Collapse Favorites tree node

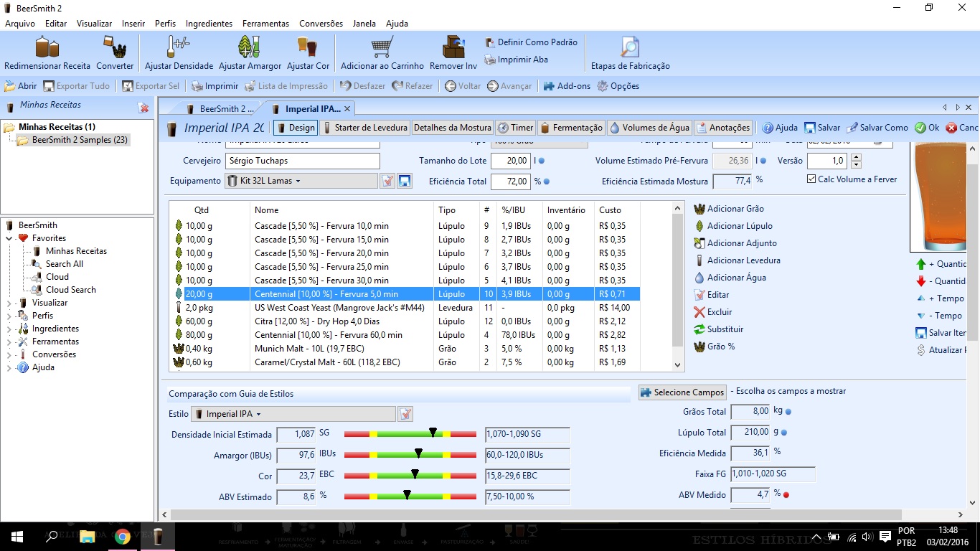click(x=9, y=238)
